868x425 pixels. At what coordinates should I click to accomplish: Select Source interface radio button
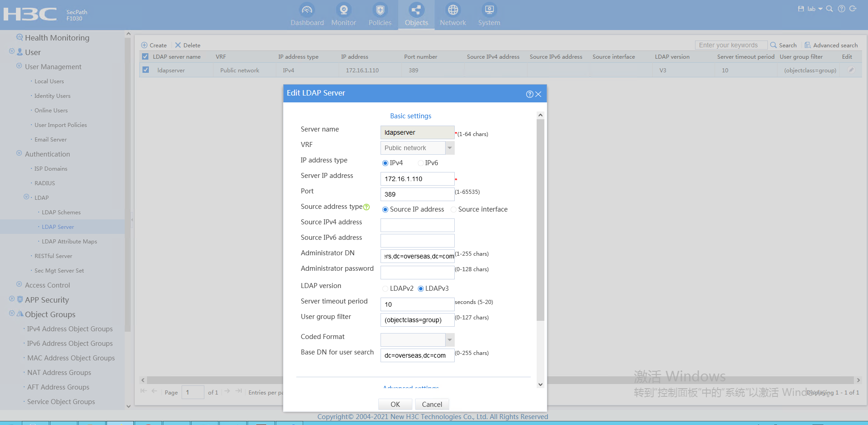(x=453, y=209)
